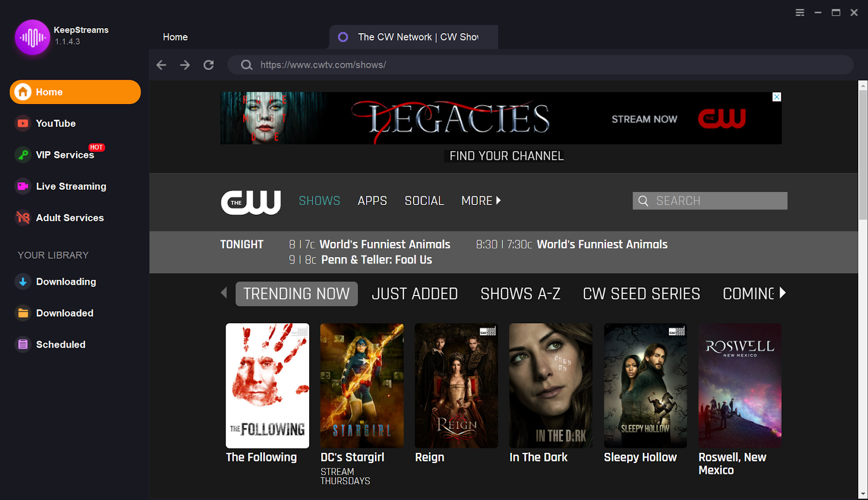Click In The Dark title text
The width and height of the screenshot is (868, 500).
538,458
